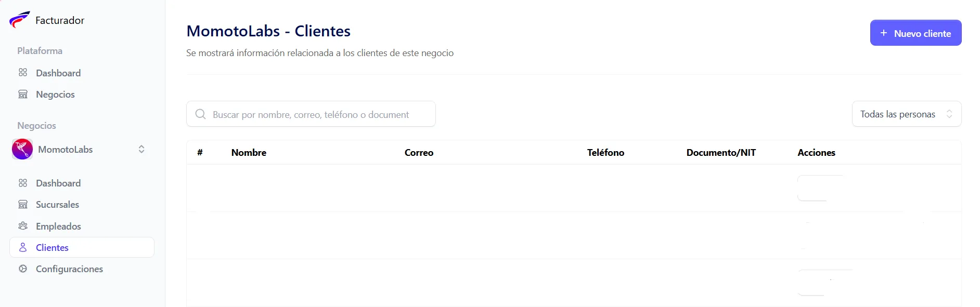
Task: Click the Nombre column header
Action: (x=249, y=152)
